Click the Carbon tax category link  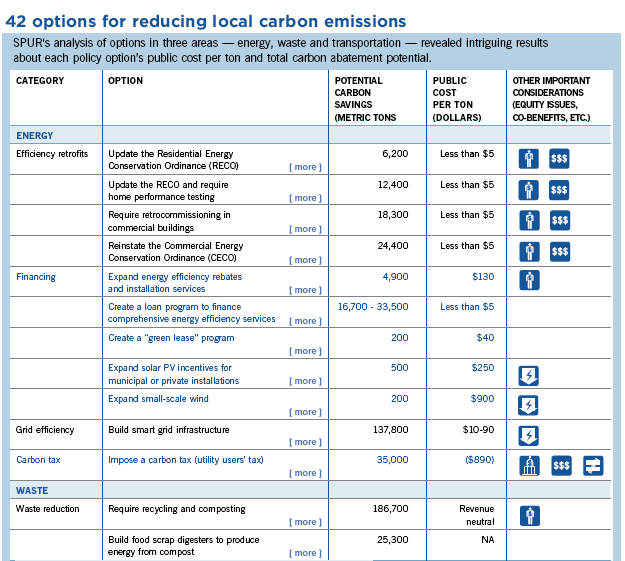coord(38,460)
